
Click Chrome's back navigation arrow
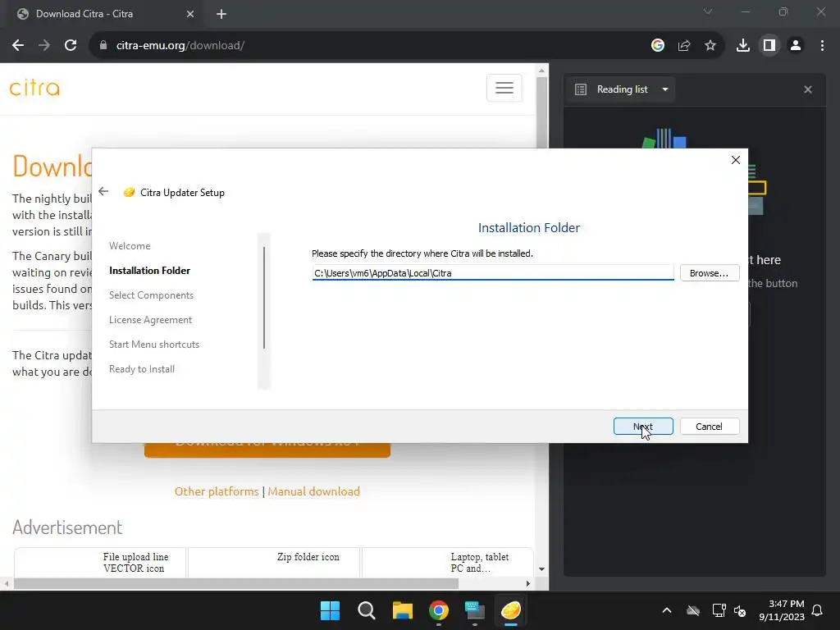[x=18, y=46]
